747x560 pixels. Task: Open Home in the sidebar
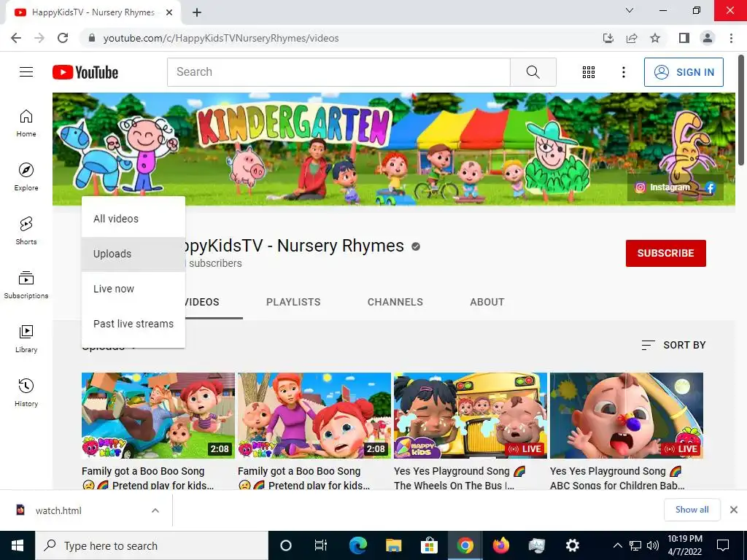pyautogui.click(x=26, y=122)
